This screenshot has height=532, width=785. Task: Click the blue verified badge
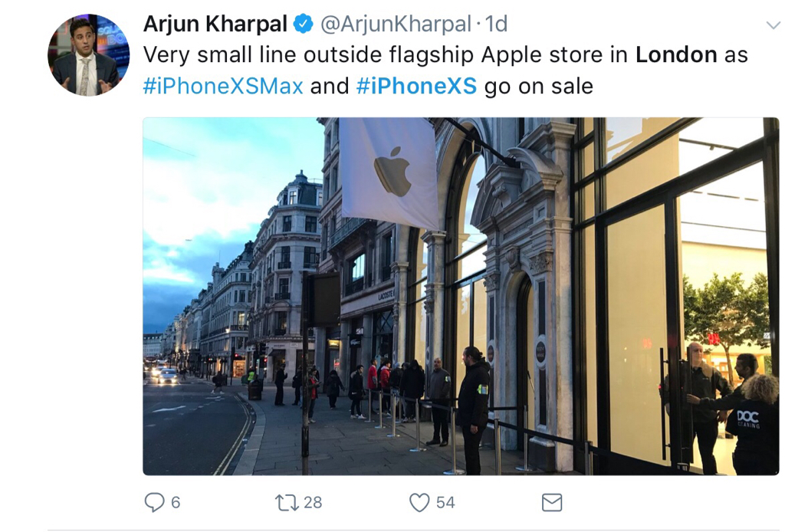pos(303,24)
